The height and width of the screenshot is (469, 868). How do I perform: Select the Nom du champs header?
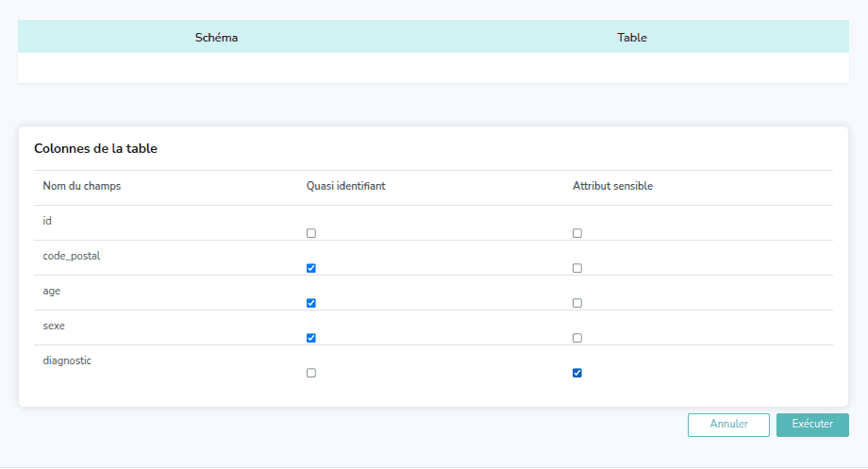(x=82, y=186)
